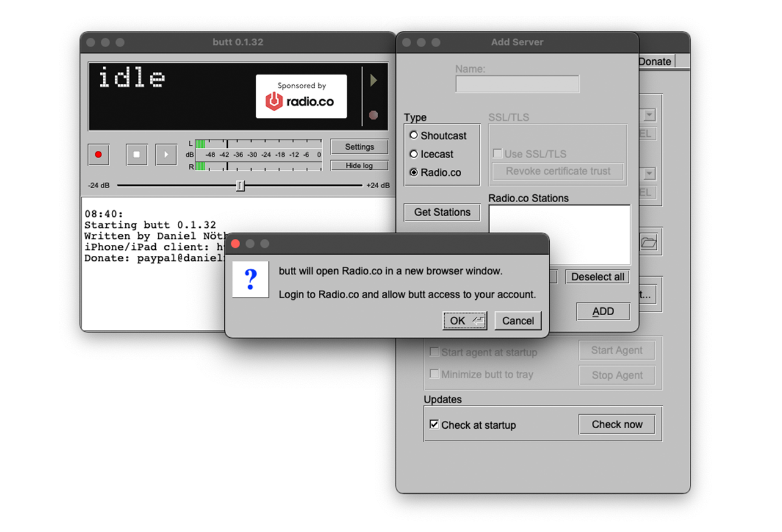The height and width of the screenshot is (532, 782).
Task: Click Get Stations button
Action: 442,212
